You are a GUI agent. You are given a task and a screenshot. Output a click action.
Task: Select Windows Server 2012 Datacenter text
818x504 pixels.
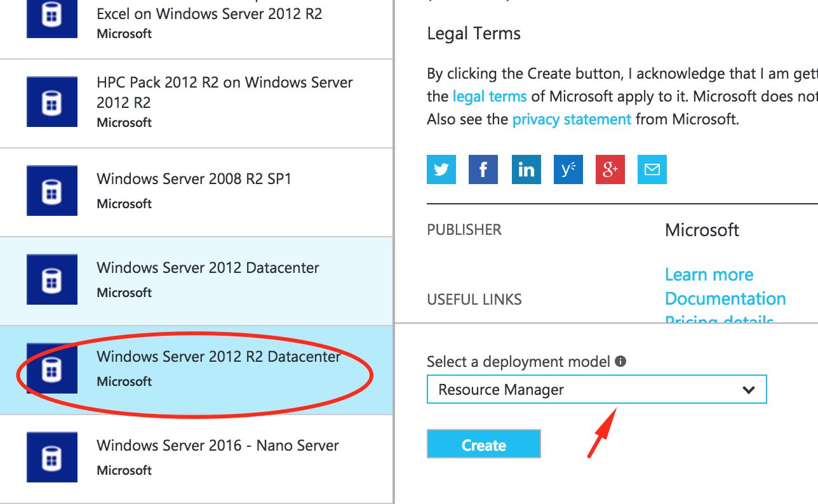(208, 268)
